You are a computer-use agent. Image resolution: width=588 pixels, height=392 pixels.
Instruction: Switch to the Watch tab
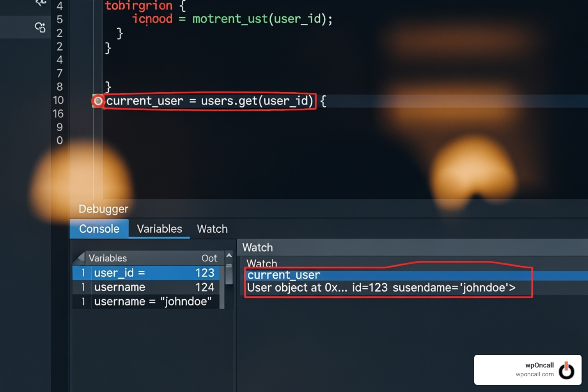212,229
